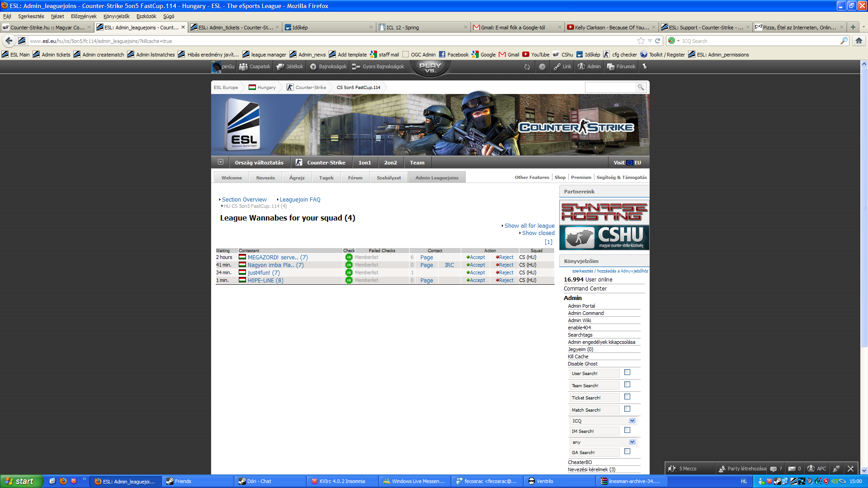
Task: Switch to the ESL: Admin_tickets browser tab
Action: point(235,27)
